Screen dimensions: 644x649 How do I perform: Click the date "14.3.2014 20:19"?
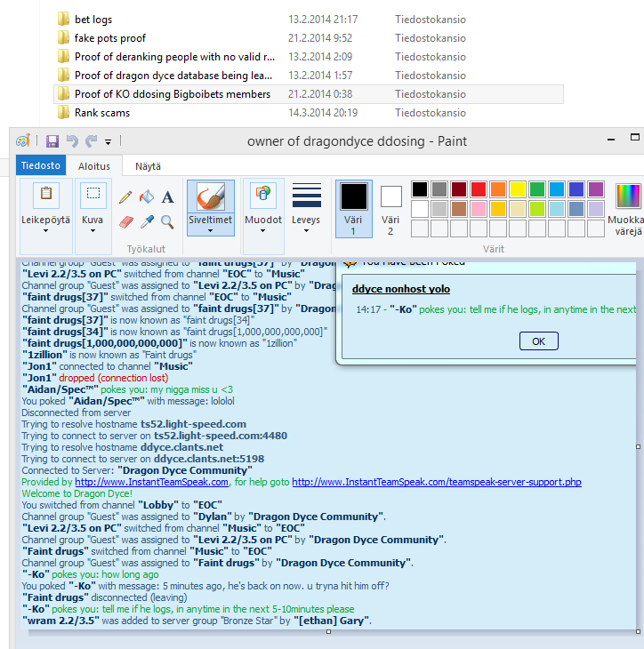323,113
